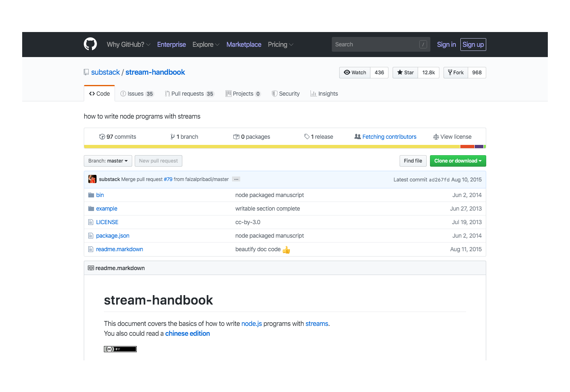Click the GitHub Octocat logo
The width and height of the screenshot is (570, 392).
(90, 44)
